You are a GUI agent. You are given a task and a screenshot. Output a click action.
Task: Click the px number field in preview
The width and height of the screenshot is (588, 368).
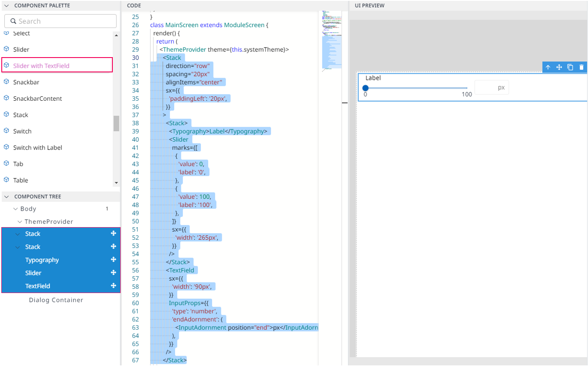(491, 87)
